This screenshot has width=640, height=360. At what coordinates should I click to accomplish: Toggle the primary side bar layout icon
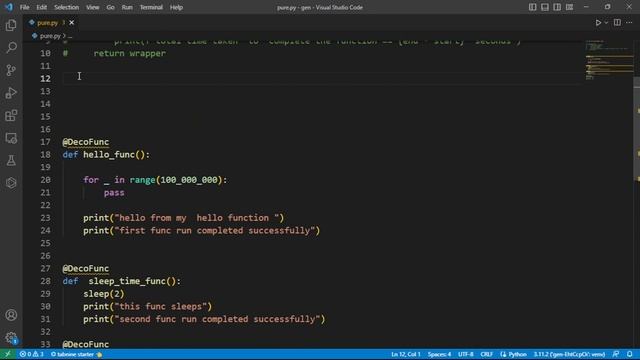[x=532, y=7]
